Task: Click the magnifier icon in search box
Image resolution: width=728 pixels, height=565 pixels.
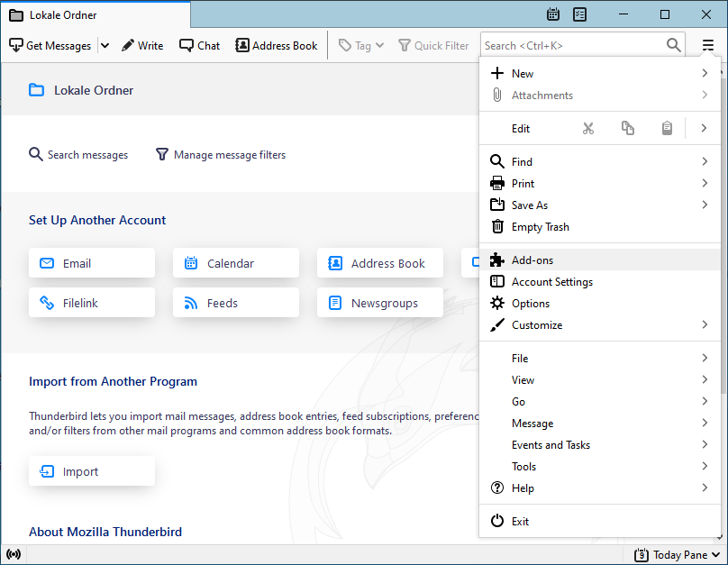Action: [x=674, y=45]
